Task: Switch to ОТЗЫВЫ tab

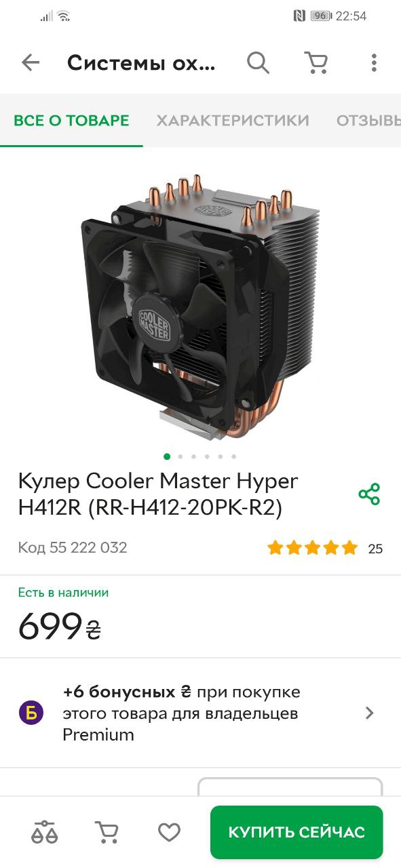Action: coord(368,121)
